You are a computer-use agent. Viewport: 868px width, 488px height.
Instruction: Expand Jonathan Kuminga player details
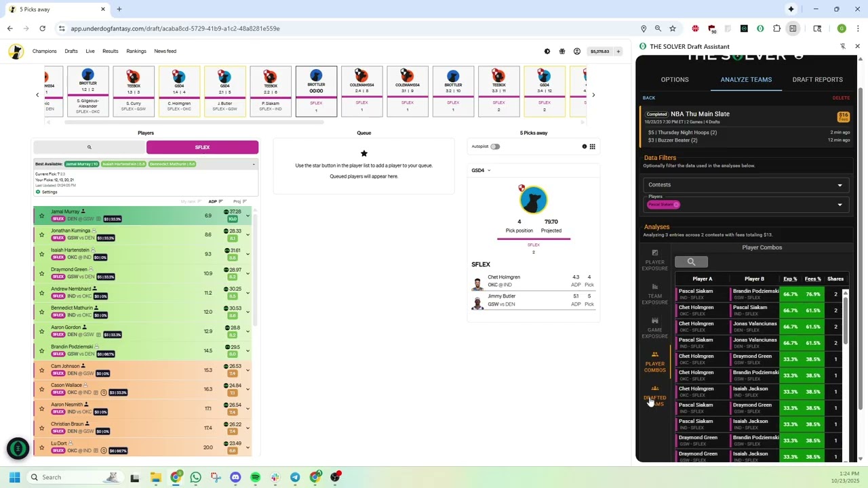[x=248, y=235]
